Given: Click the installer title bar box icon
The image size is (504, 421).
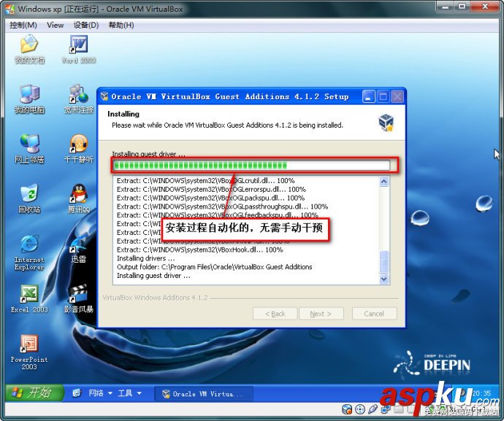Looking at the screenshot, I should pos(104,96).
